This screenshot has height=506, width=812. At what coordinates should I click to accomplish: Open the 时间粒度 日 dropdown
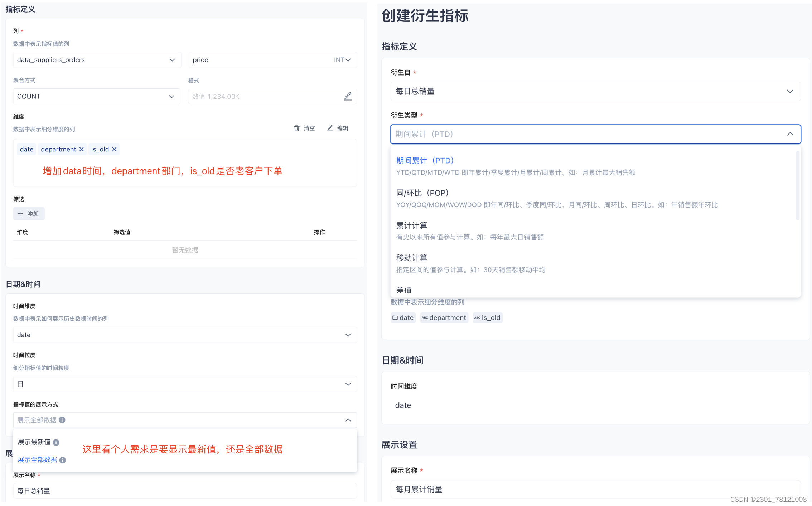pyautogui.click(x=185, y=384)
